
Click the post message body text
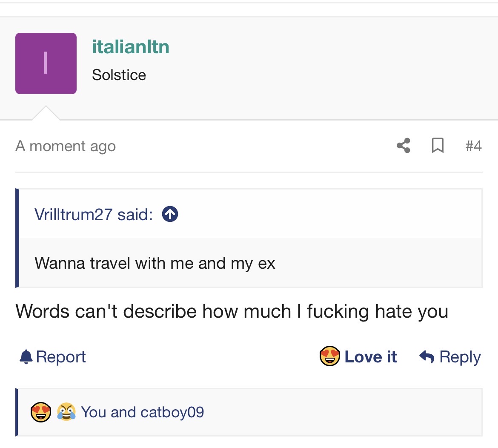coord(232,311)
